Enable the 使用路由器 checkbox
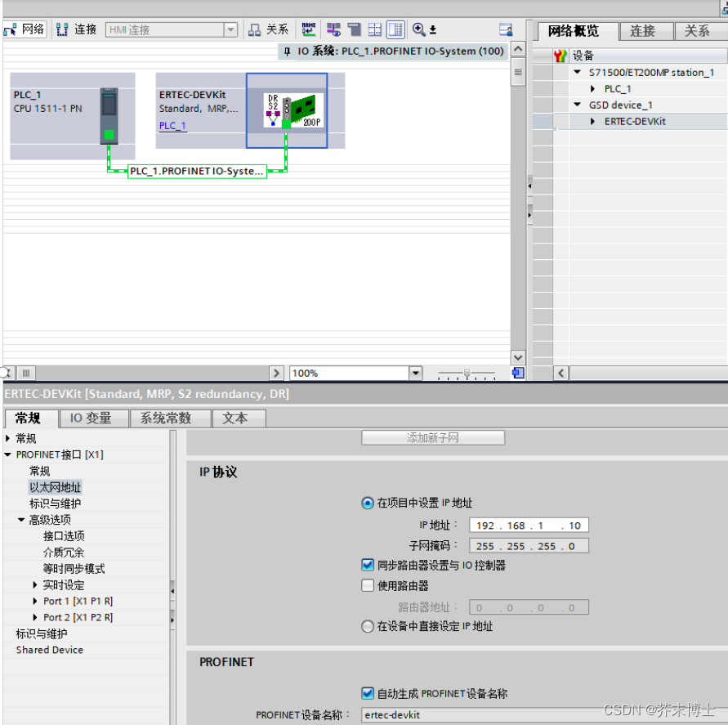728x725 pixels. pyautogui.click(x=367, y=585)
